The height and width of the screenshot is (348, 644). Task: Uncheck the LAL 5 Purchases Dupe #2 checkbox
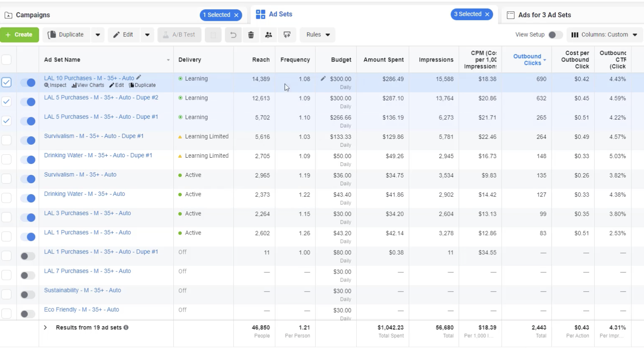pyautogui.click(x=6, y=102)
